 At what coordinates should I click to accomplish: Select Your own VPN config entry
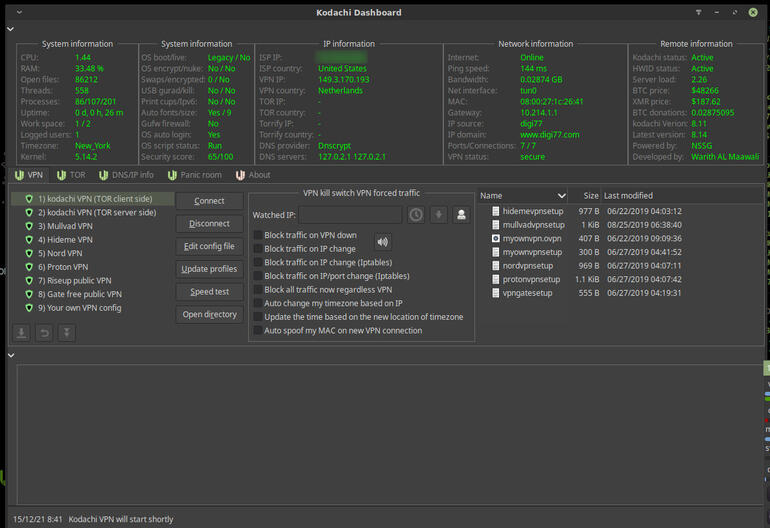[92, 308]
